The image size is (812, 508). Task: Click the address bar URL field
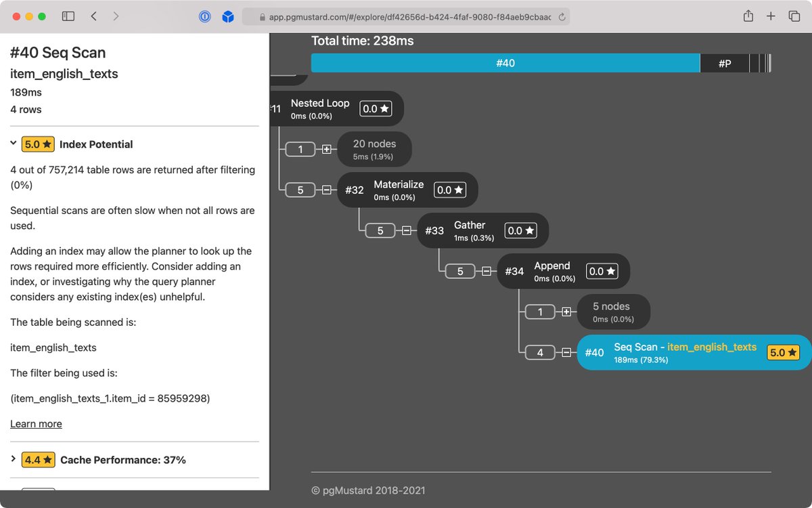(406, 17)
